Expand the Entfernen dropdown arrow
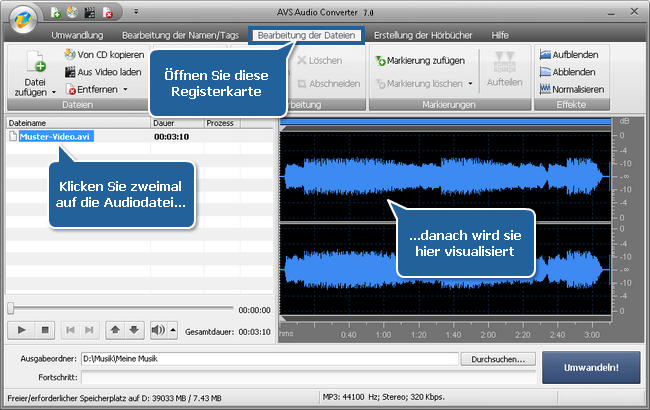The image size is (650, 410). coord(125,89)
